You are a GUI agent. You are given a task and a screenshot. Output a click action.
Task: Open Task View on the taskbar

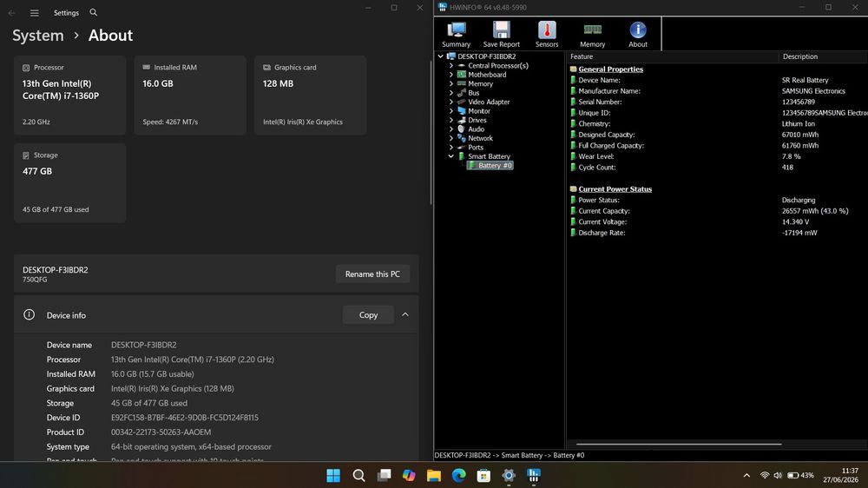[x=384, y=475]
